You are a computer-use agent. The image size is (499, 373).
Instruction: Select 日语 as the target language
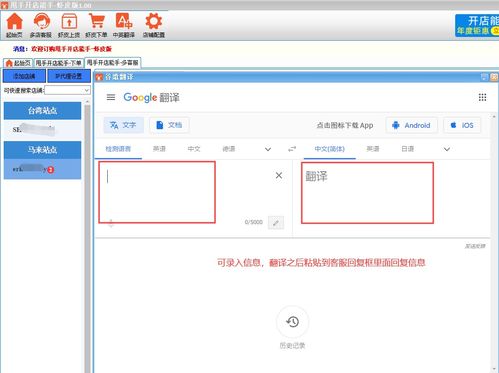tap(407, 149)
